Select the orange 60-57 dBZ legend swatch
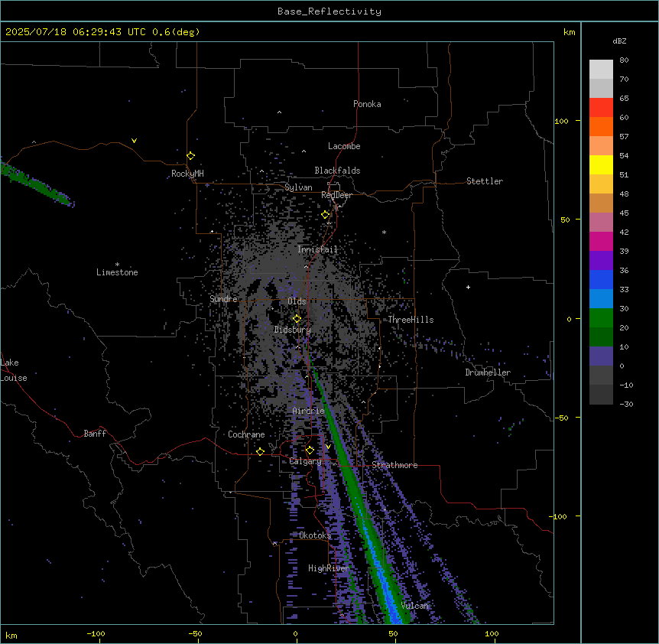The width and height of the screenshot is (659, 644). click(x=601, y=126)
